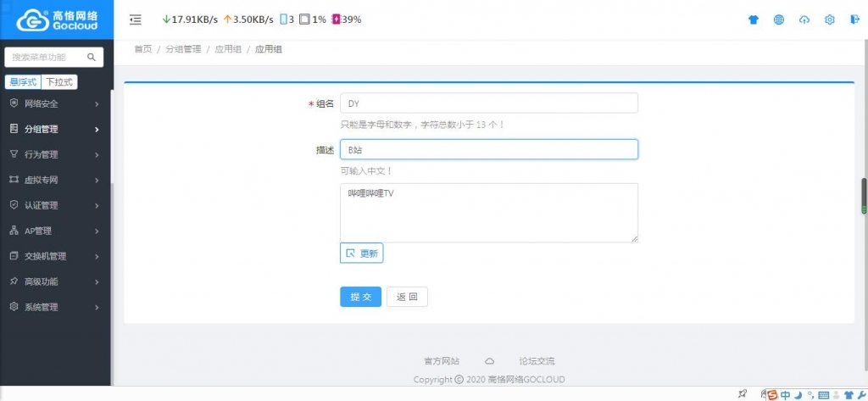The height and width of the screenshot is (401, 868).
Task: Click the page vertical scrollbar thumb
Action: point(863,196)
